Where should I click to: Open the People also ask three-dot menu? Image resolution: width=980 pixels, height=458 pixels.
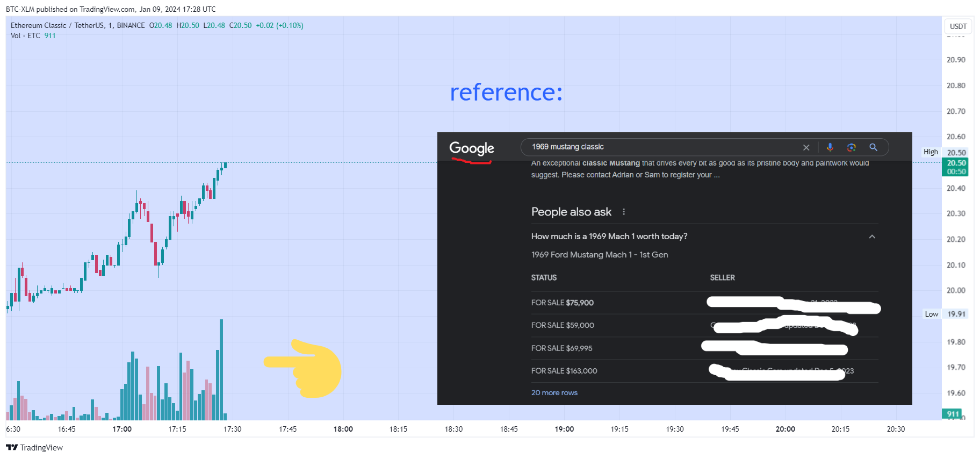[624, 212]
